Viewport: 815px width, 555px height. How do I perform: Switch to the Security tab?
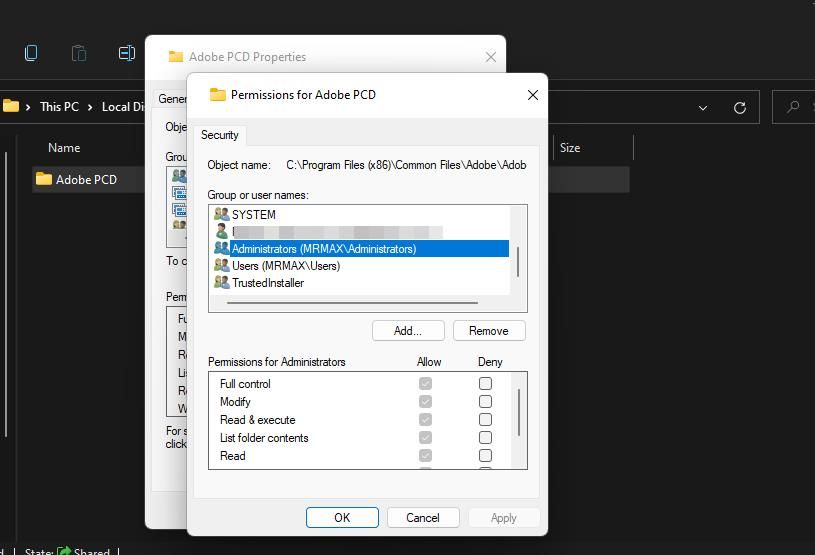[x=220, y=135]
